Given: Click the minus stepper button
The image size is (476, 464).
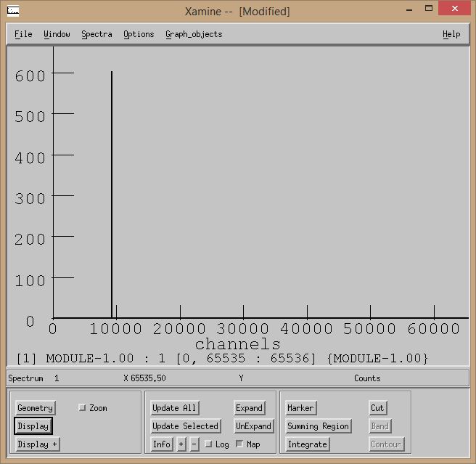Looking at the screenshot, I should pos(194,444).
